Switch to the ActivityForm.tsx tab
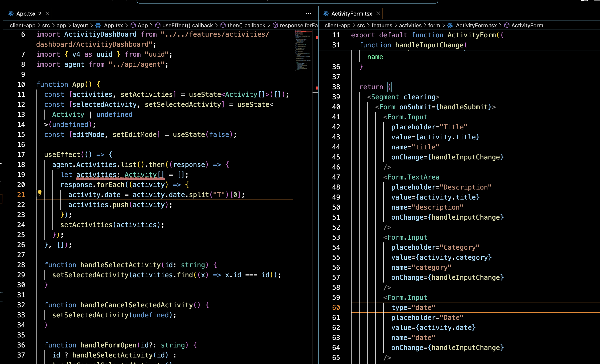 [x=351, y=14]
